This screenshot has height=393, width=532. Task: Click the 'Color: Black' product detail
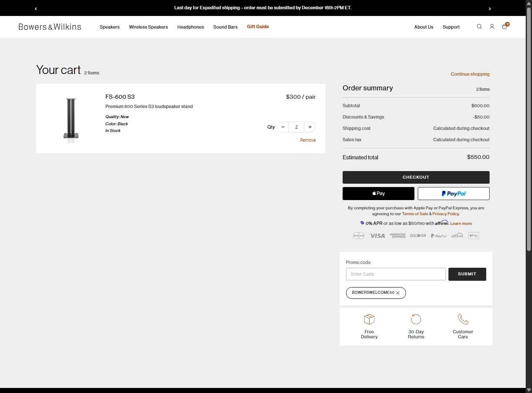(x=117, y=124)
